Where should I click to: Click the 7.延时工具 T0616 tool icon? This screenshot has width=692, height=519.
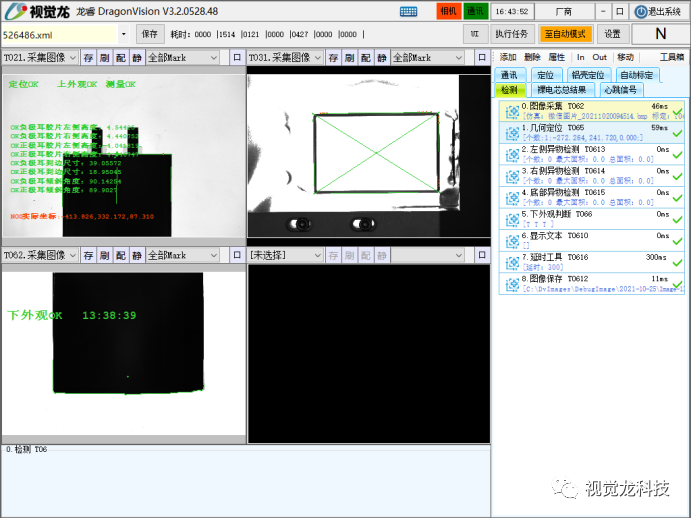pos(511,262)
